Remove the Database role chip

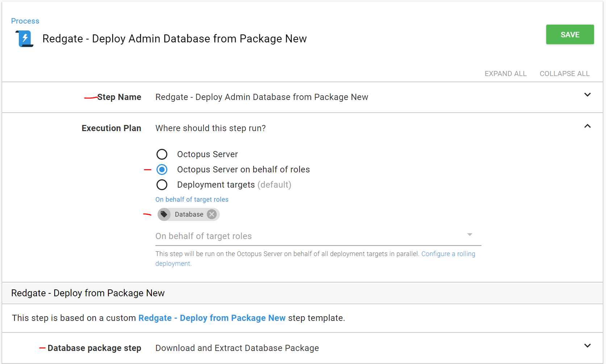click(212, 214)
